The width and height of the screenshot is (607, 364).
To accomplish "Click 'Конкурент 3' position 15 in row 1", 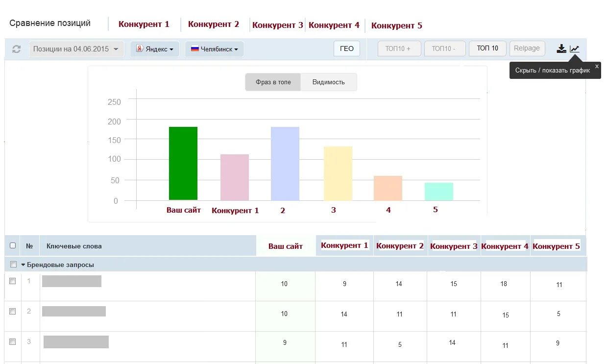I will point(454,284).
